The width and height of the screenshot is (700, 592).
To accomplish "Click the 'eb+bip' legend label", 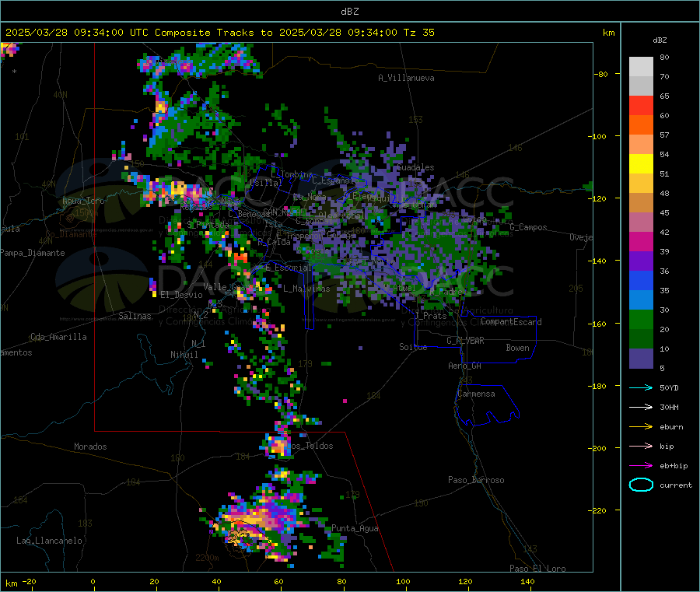I will point(674,466).
